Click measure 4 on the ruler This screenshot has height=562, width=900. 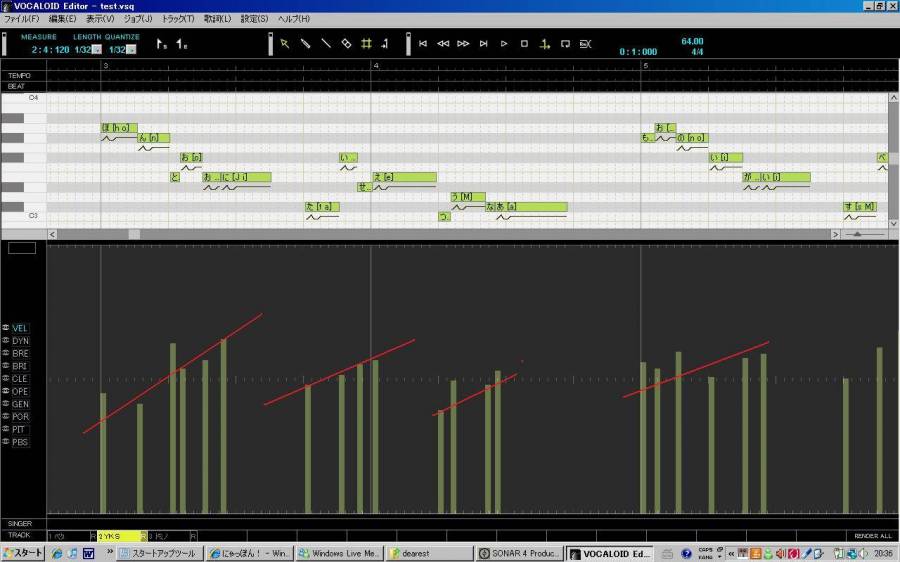tap(376, 65)
